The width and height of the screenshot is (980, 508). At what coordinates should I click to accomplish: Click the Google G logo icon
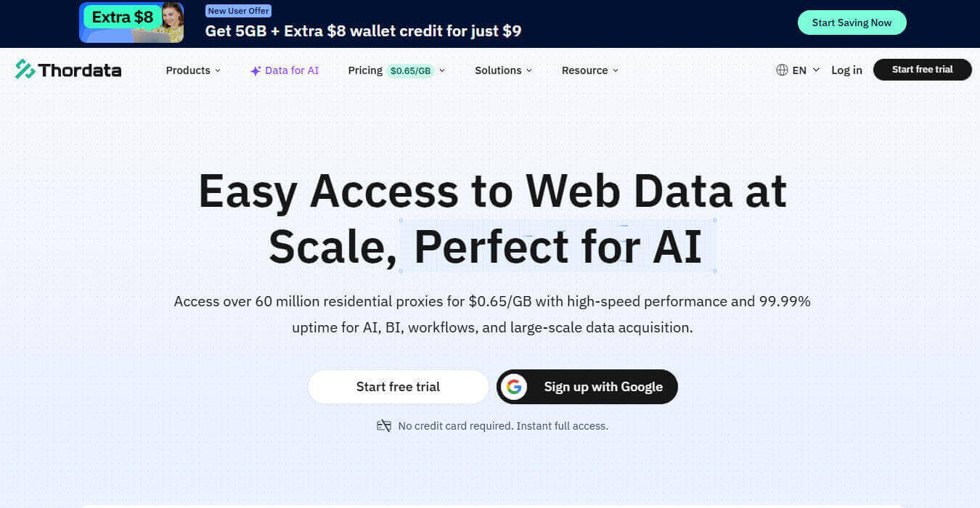(x=514, y=387)
